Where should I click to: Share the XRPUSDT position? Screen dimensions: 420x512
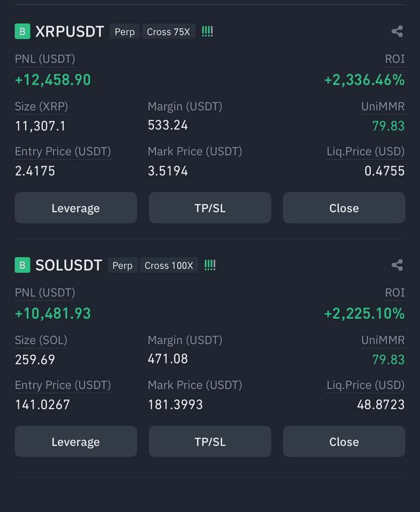[397, 31]
